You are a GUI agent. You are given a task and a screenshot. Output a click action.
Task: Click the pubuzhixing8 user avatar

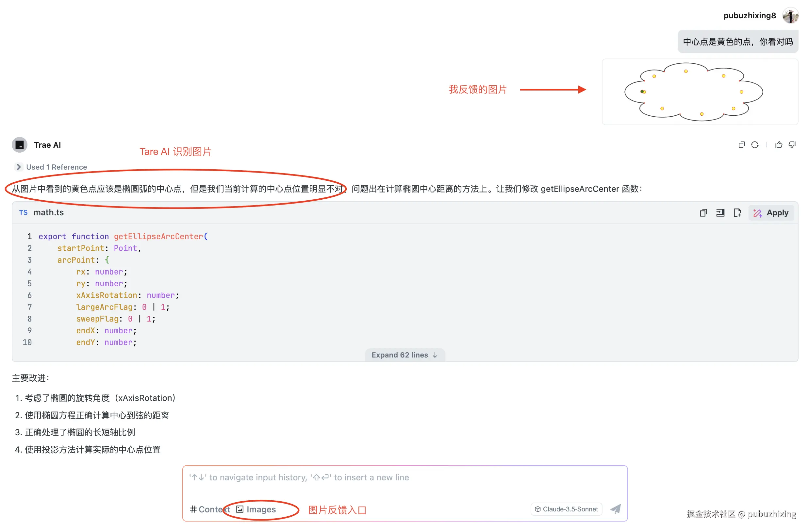[790, 16]
